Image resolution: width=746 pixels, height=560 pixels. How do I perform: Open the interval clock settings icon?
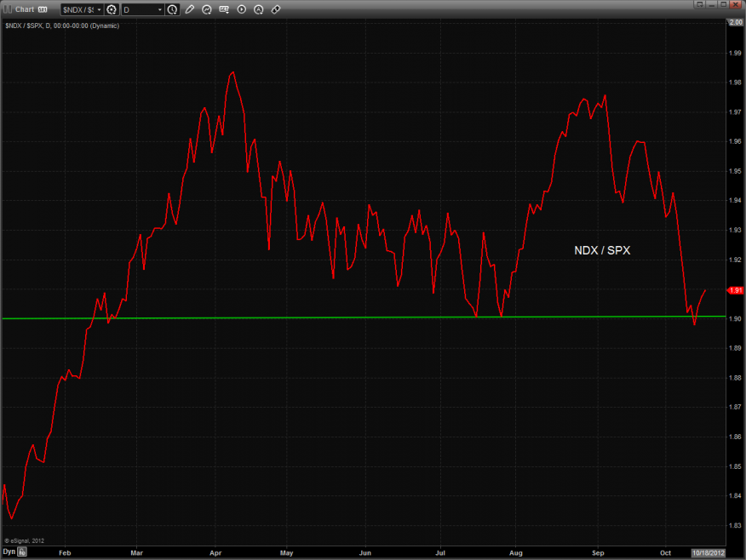click(173, 9)
